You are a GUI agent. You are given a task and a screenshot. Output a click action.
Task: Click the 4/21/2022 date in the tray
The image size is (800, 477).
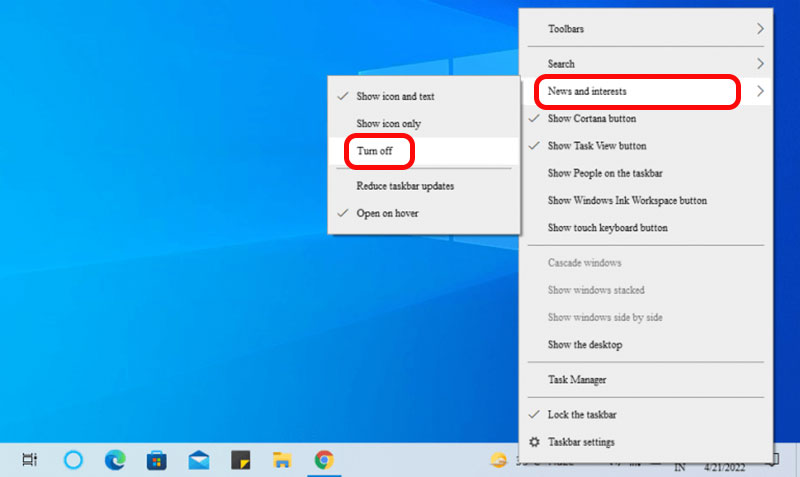pyautogui.click(x=724, y=467)
